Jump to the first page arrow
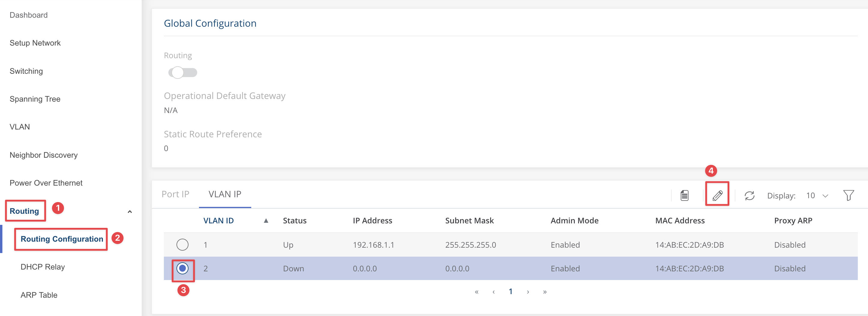 476,292
